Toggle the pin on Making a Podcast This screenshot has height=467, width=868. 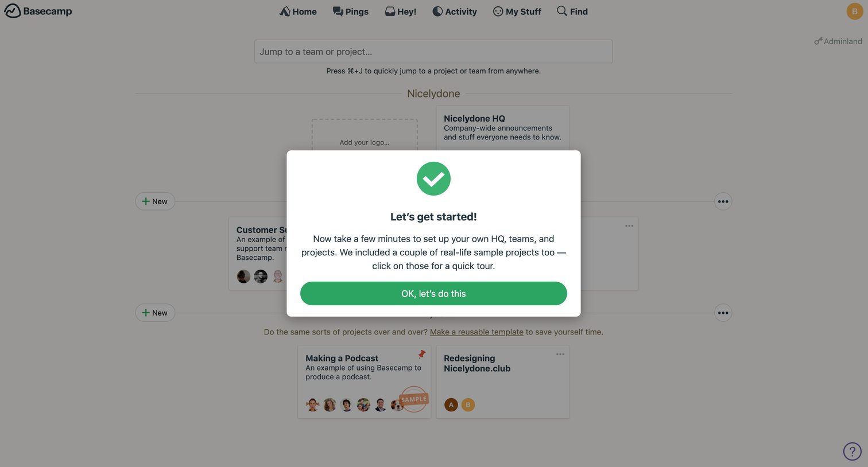click(421, 354)
